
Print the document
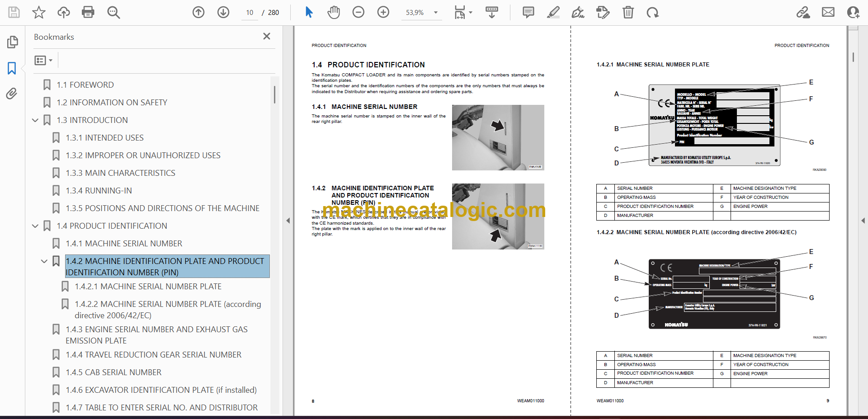88,12
